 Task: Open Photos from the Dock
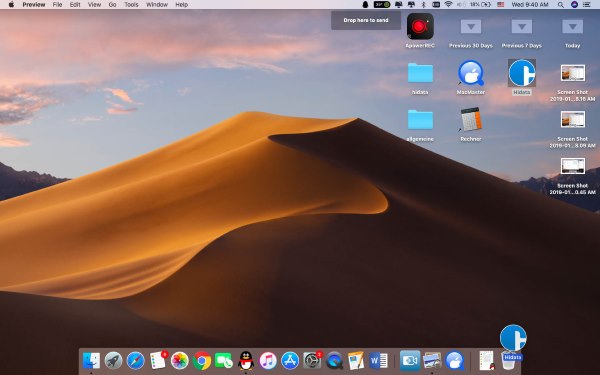[179, 360]
